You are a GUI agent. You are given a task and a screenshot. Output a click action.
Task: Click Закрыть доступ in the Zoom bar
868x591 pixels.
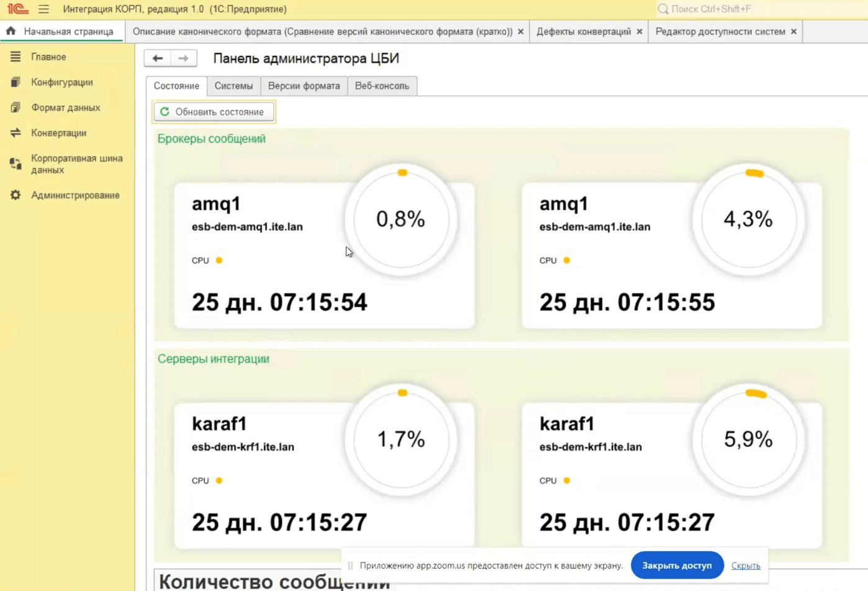pos(677,566)
